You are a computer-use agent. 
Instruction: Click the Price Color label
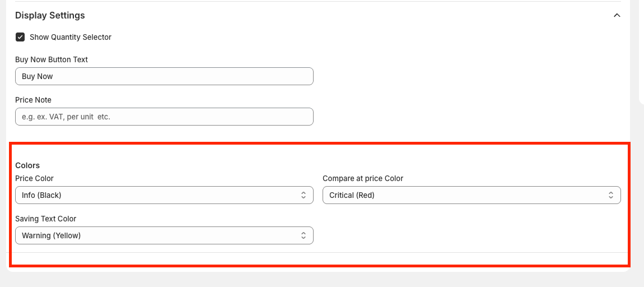(x=34, y=178)
